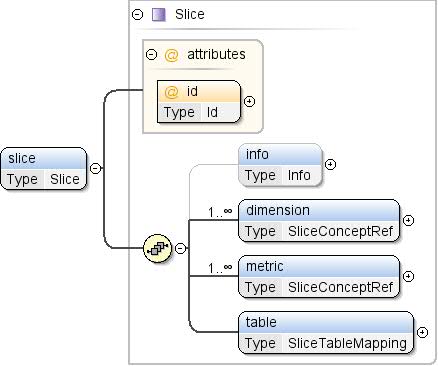Select the info element node
The image size is (438, 366).
[280, 165]
